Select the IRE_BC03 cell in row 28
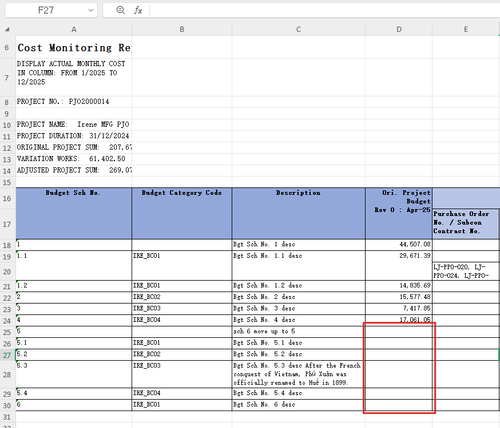Screen dimensions: 500x428 click(182, 374)
